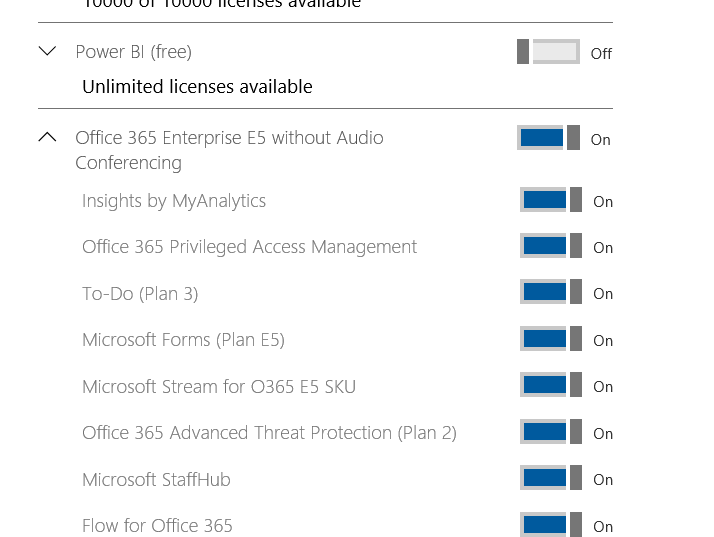Screen dimensions: 714x537
Task: Turn off the Office 365 Enterprise E5 toggle
Action: [548, 138]
